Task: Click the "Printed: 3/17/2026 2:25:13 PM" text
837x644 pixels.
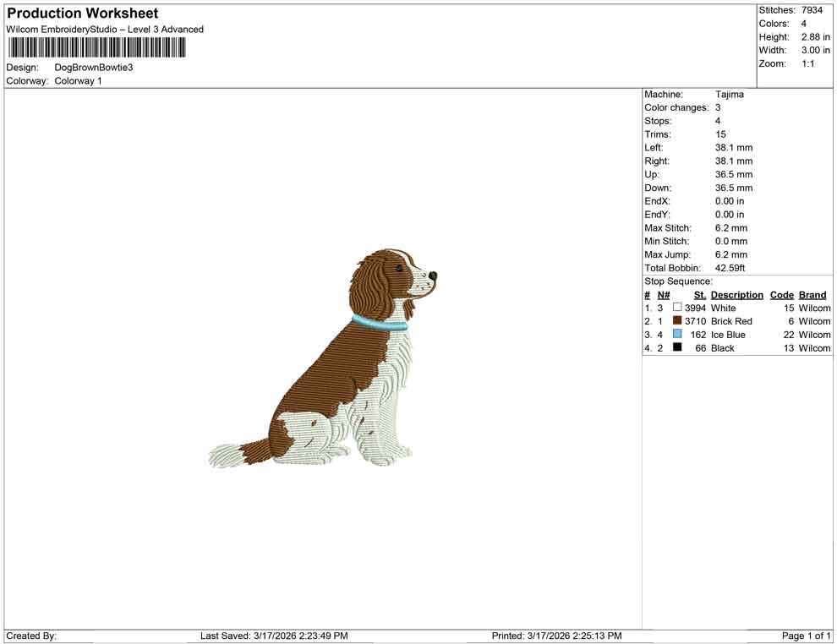Action: pos(556,636)
